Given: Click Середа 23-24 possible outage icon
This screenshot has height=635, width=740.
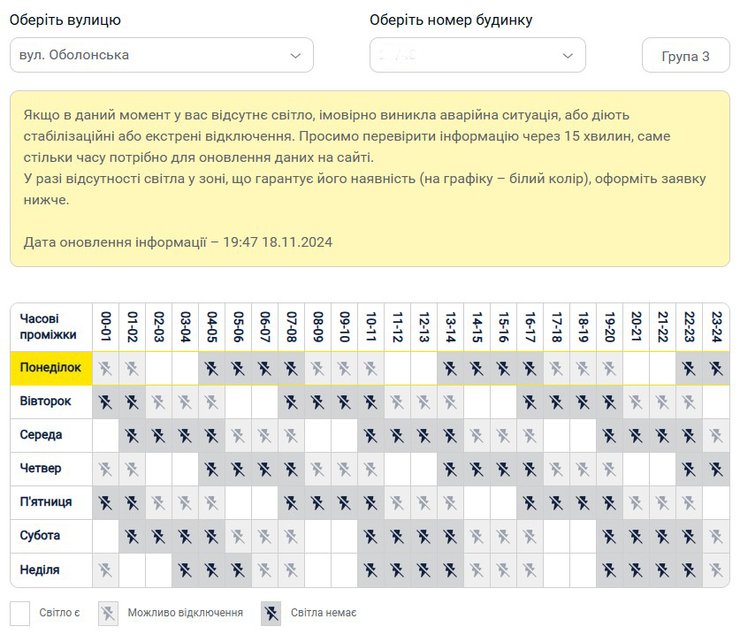Looking at the screenshot, I should pyautogui.click(x=716, y=436).
